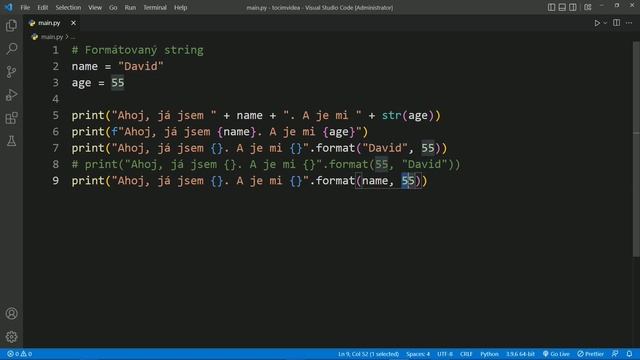Open the Explorer view in activity bar

pyautogui.click(x=11, y=26)
